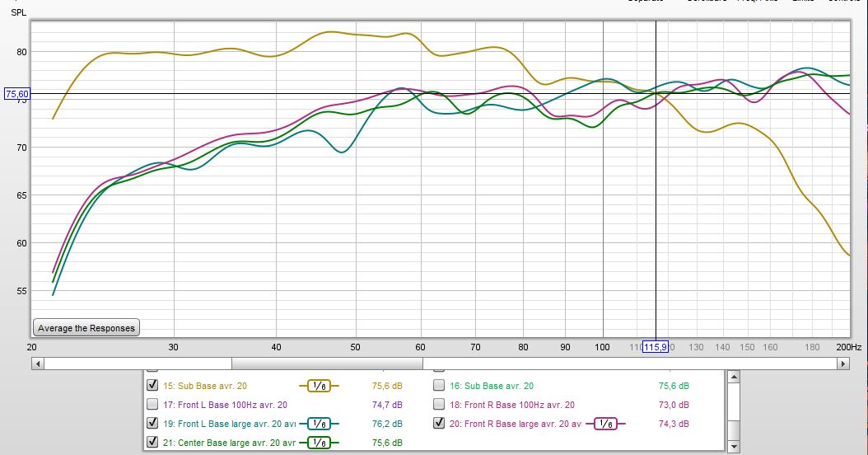Select the label 17: Front L Base 100Hz avr. 20
This screenshot has width=868, height=455.
[x=226, y=405]
